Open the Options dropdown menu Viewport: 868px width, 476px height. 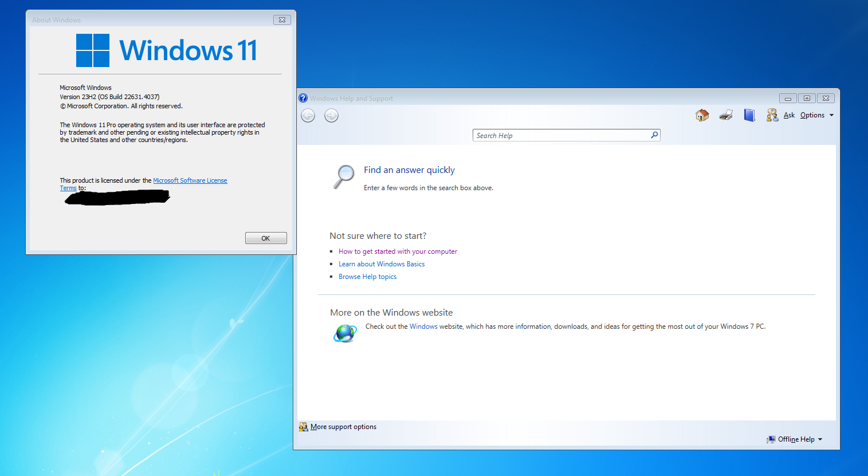click(816, 115)
